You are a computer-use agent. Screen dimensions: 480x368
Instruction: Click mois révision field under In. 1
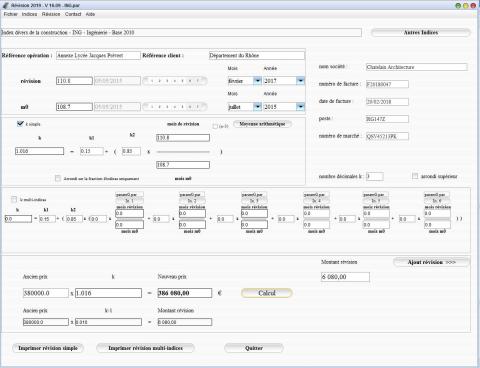pos(129,213)
